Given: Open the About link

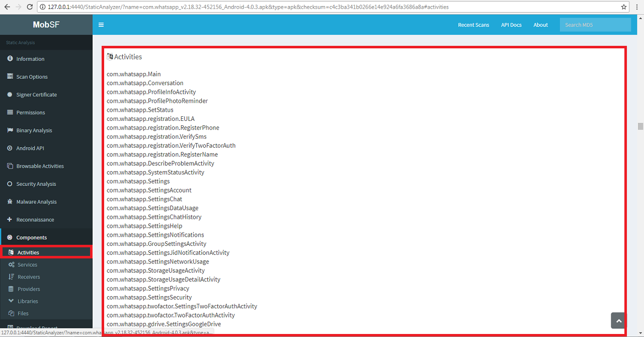Looking at the screenshot, I should (541, 25).
